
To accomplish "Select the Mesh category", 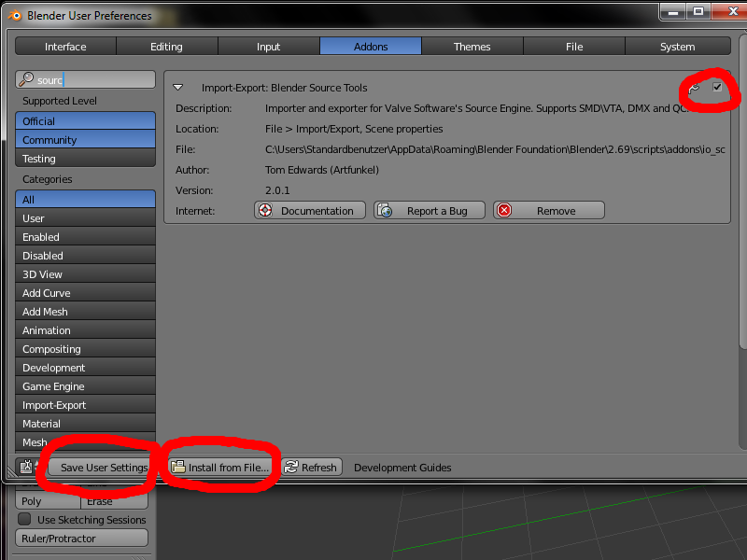I will pyautogui.click(x=85, y=441).
